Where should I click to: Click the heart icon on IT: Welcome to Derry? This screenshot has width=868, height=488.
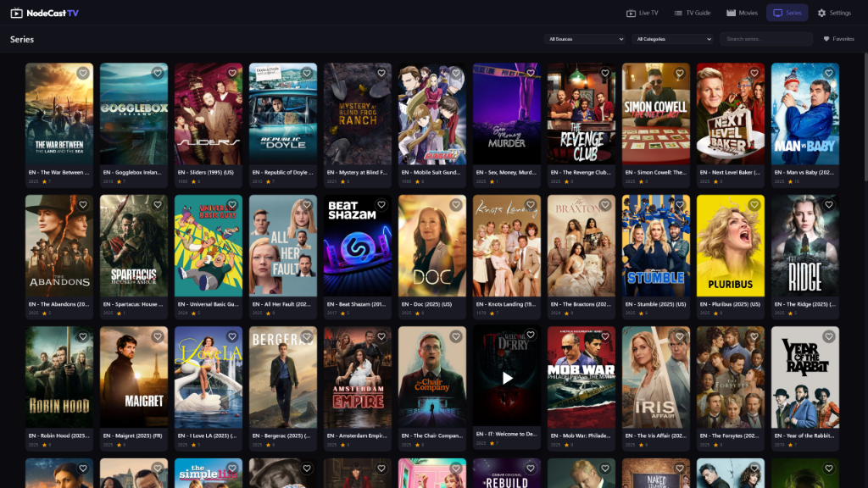click(531, 335)
